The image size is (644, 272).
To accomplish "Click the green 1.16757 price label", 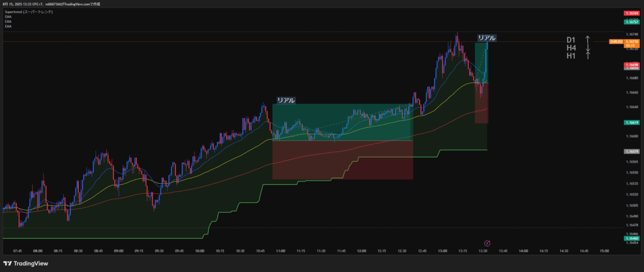I will [x=631, y=22].
